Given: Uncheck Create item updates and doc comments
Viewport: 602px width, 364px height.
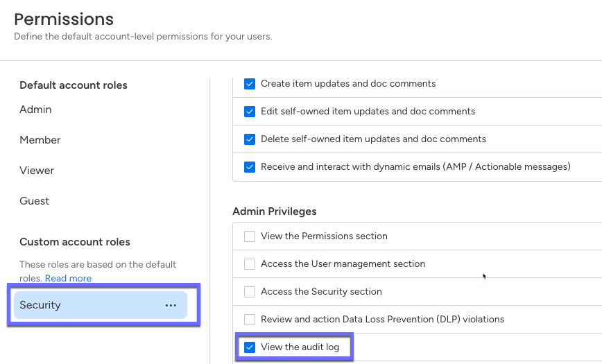Looking at the screenshot, I should click(x=250, y=84).
